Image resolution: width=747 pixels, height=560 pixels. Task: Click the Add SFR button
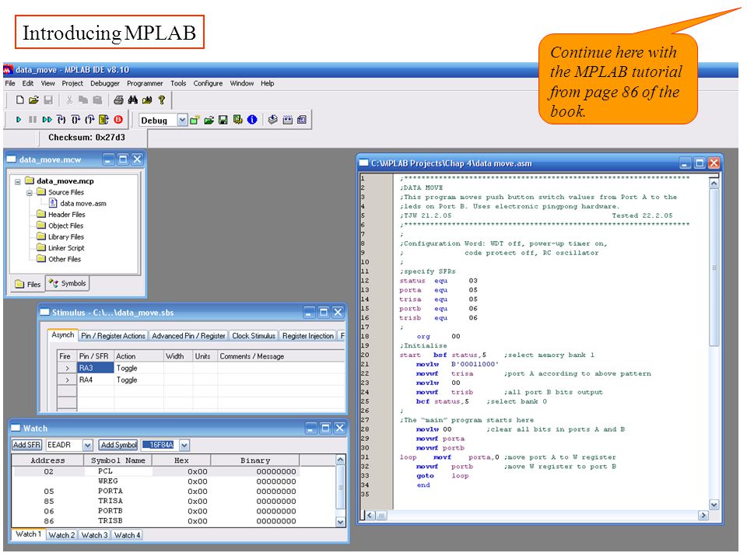tap(26, 445)
